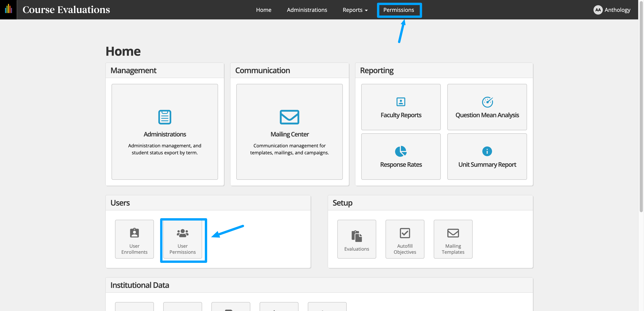Click the Users section heading
Viewport: 644px width, 311px height.
[120, 203]
